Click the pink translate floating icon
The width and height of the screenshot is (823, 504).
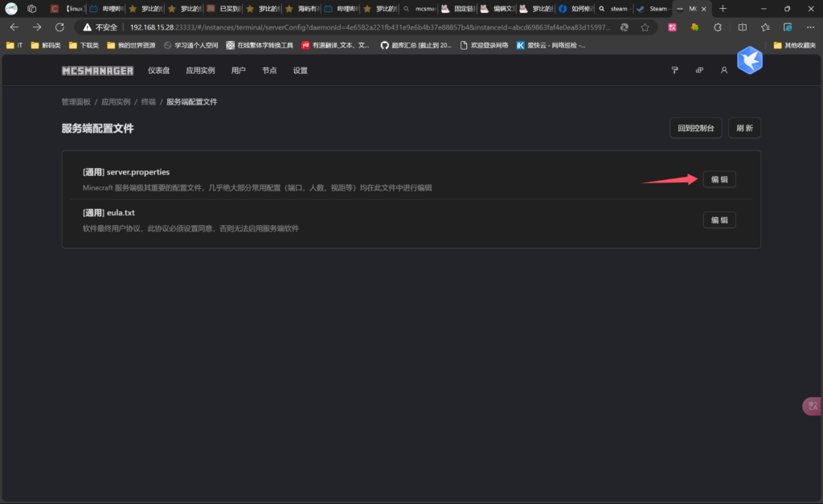[x=812, y=406]
